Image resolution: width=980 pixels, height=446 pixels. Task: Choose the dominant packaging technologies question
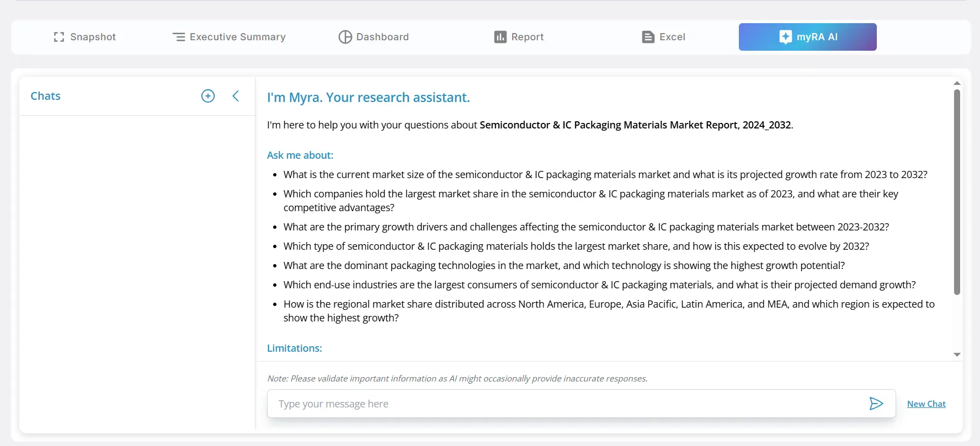pyautogui.click(x=564, y=265)
